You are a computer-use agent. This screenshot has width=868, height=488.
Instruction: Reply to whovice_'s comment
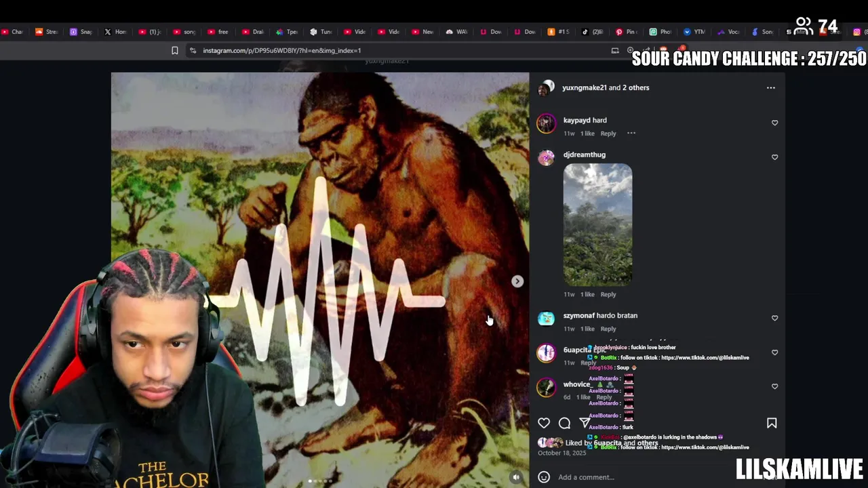pos(604,397)
